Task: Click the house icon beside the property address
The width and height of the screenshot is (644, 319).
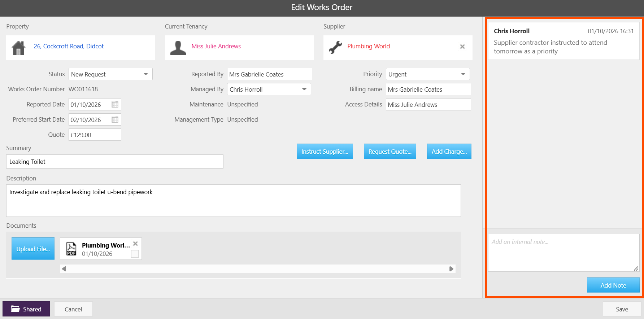Action: [18, 48]
